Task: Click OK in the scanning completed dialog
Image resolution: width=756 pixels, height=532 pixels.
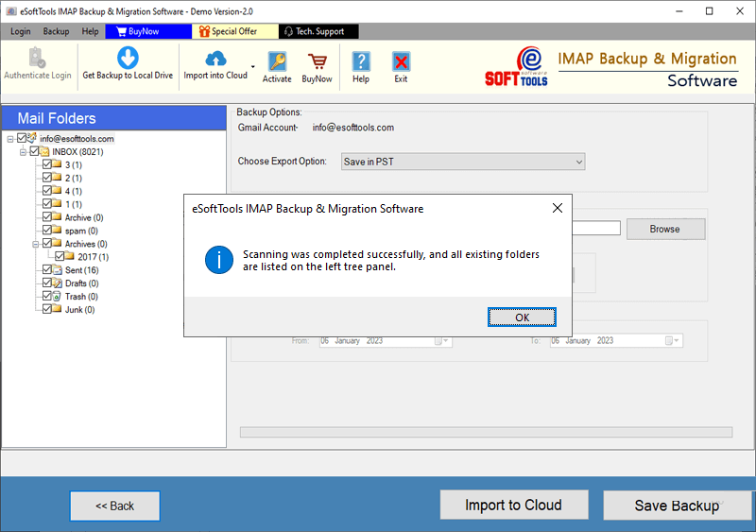Action: pos(522,317)
